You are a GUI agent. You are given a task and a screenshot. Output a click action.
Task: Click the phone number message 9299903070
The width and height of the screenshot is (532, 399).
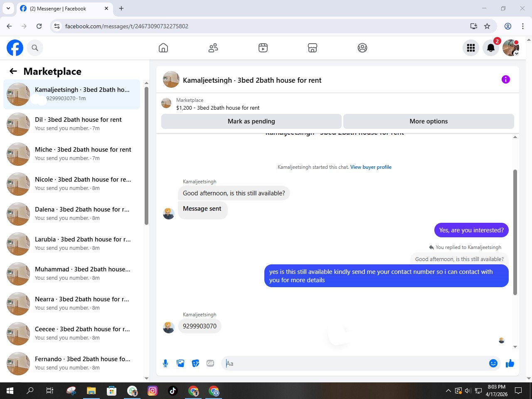[x=199, y=326]
